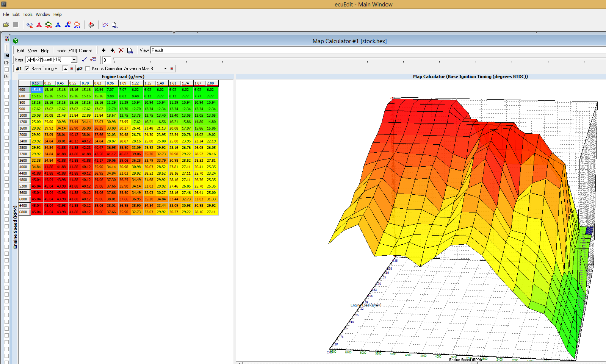This screenshot has height=364, width=606.
Task: Click the square-root alpha function icon
Action: tap(93, 59)
